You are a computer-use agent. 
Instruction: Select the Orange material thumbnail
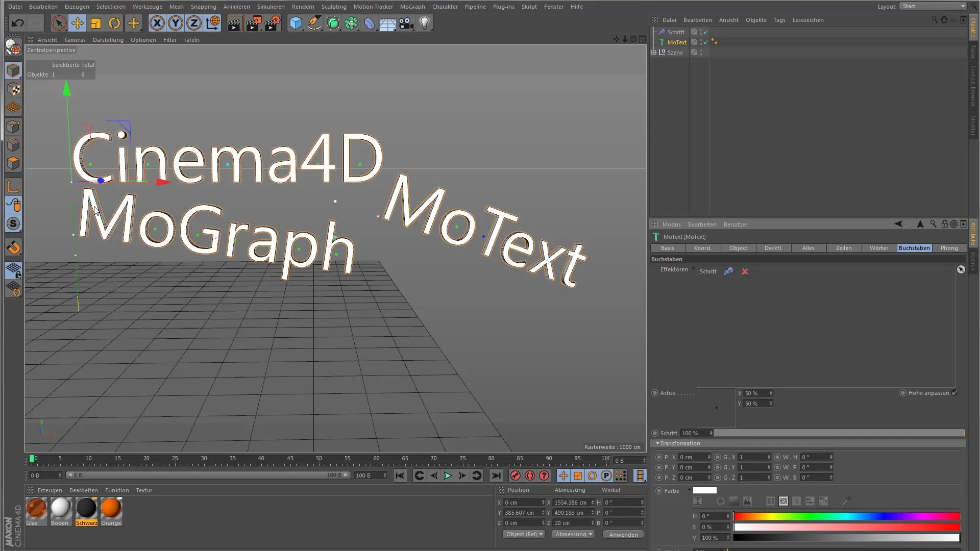click(x=111, y=509)
